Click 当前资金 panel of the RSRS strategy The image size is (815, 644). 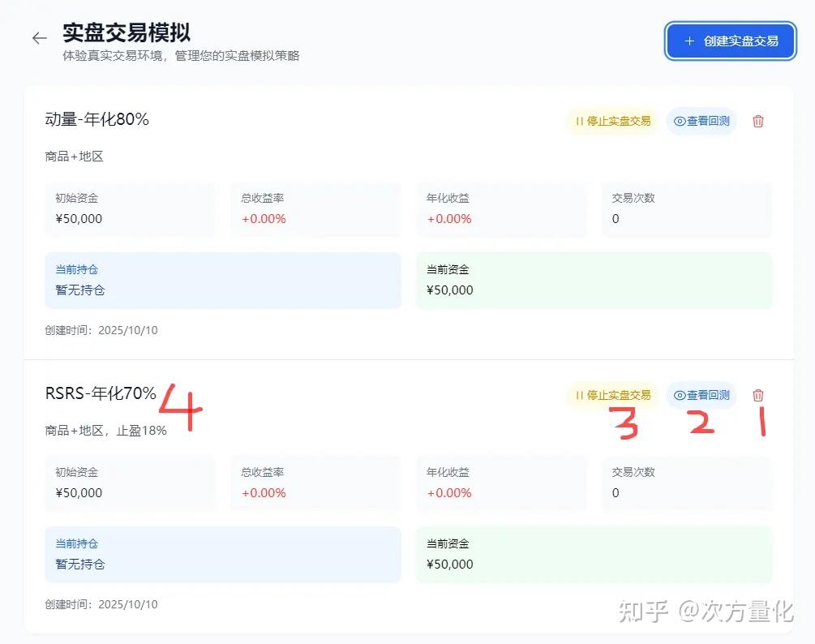click(x=594, y=555)
